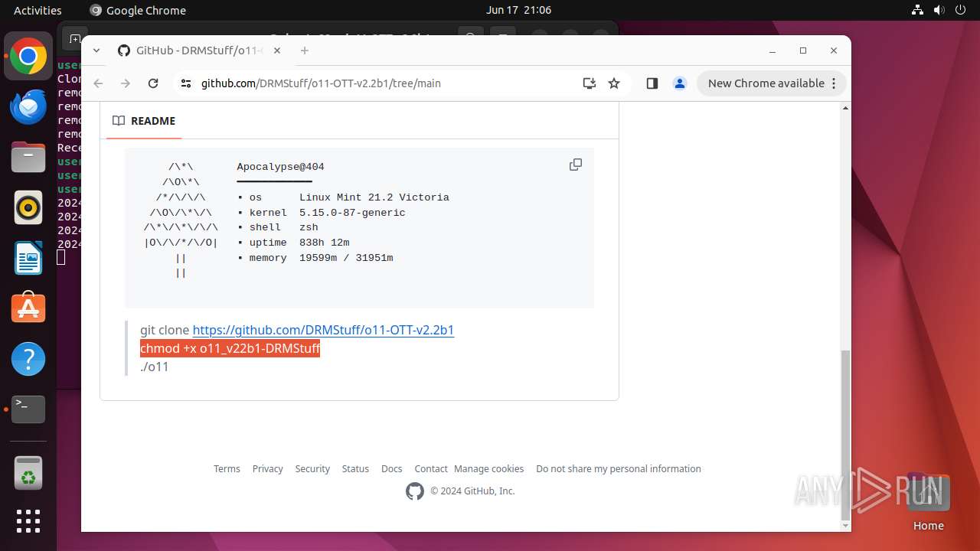
Task: Click scrollbar down arrow
Action: pyautogui.click(x=845, y=526)
